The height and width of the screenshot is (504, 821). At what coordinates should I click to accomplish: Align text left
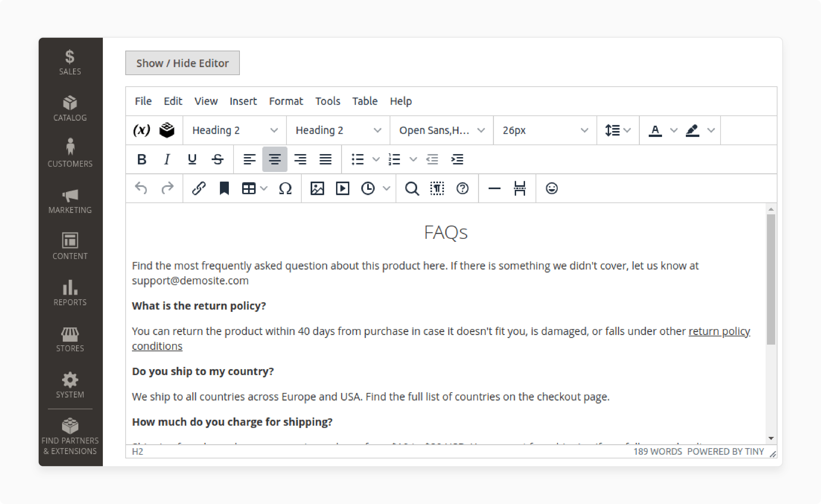(249, 159)
